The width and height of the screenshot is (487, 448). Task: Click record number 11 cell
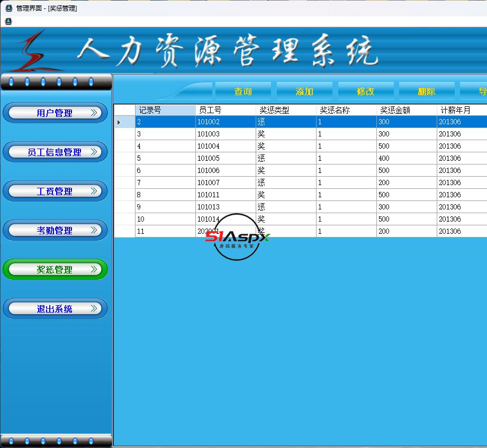coord(165,231)
